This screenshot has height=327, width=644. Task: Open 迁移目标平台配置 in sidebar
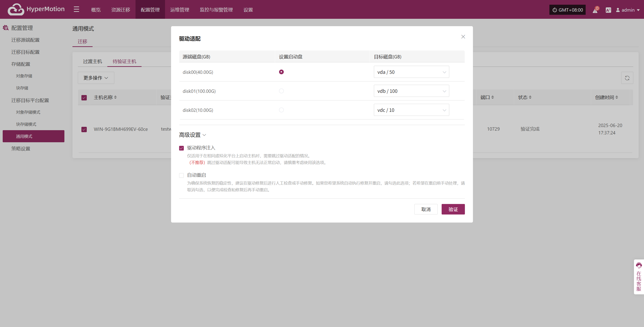tap(30, 100)
